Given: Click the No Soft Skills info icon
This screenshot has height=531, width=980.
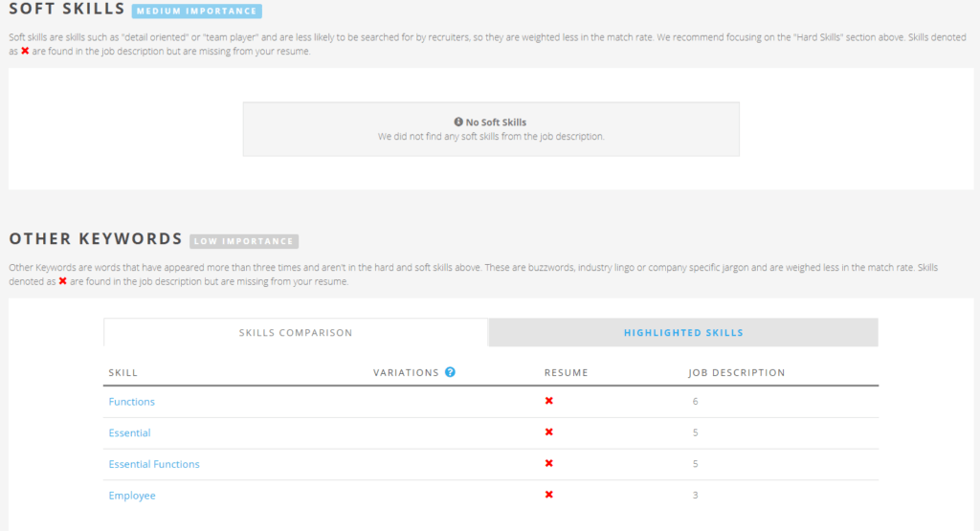Looking at the screenshot, I should pyautogui.click(x=458, y=122).
